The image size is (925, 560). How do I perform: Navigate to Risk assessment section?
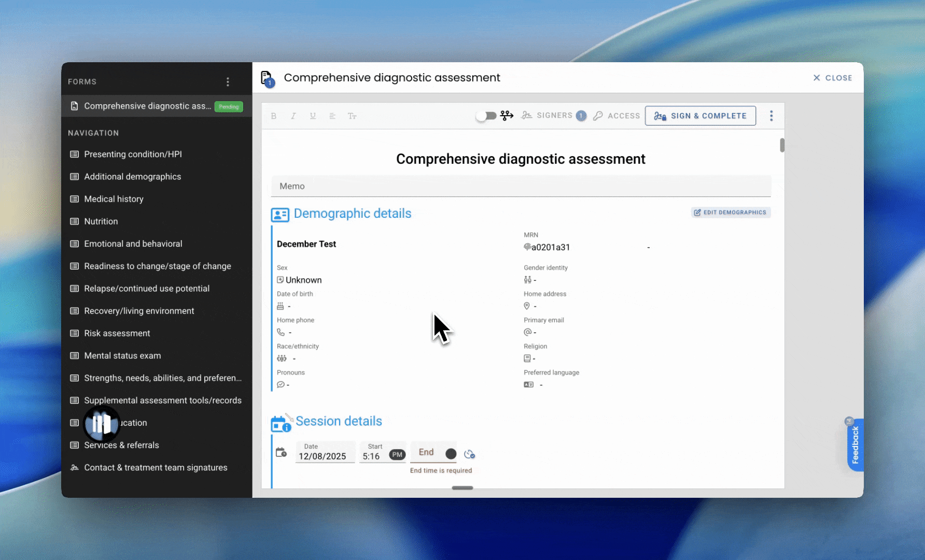point(117,333)
